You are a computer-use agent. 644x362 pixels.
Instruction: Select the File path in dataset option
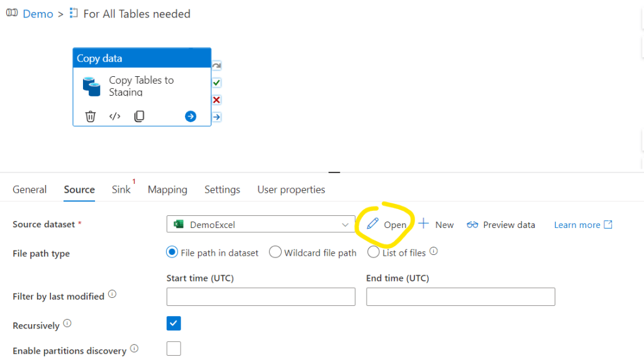pyautogui.click(x=172, y=252)
